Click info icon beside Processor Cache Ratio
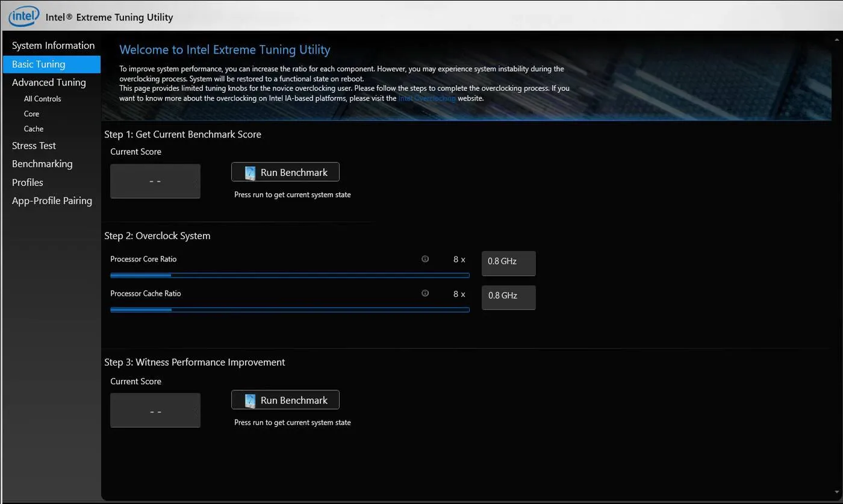This screenshot has width=843, height=504. 425,293
